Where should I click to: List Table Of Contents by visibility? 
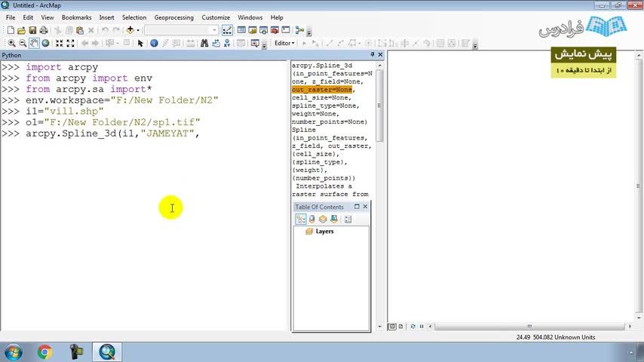323,219
